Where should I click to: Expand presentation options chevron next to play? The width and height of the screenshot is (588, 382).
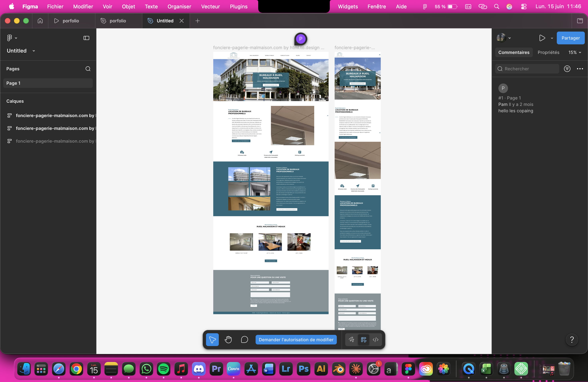click(552, 38)
